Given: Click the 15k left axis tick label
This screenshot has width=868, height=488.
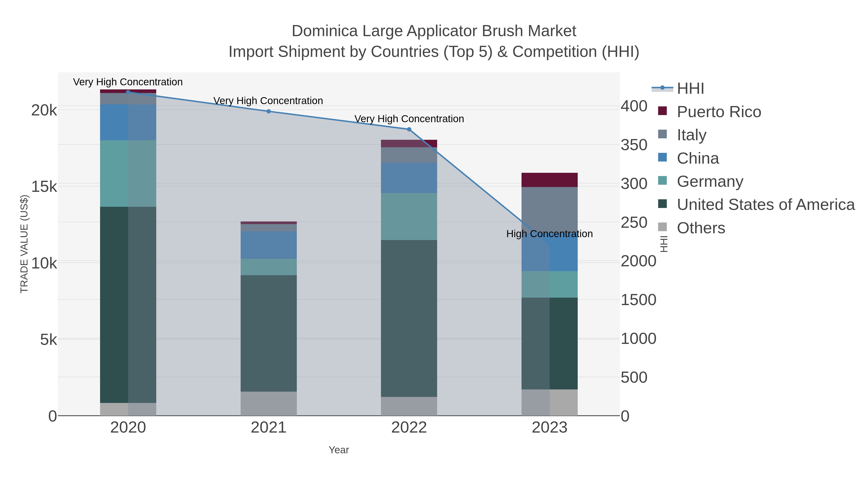Looking at the screenshot, I should click(44, 187).
